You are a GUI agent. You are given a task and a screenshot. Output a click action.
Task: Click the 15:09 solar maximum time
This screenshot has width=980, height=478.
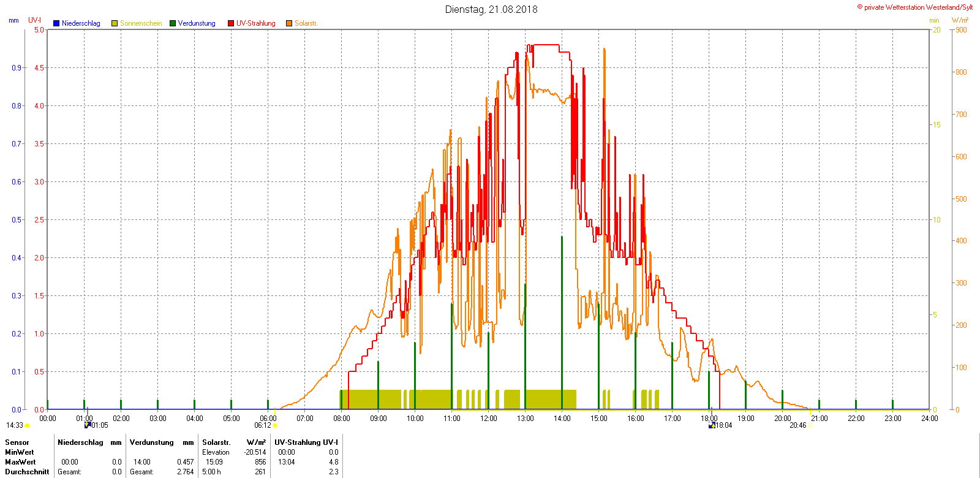[214, 462]
